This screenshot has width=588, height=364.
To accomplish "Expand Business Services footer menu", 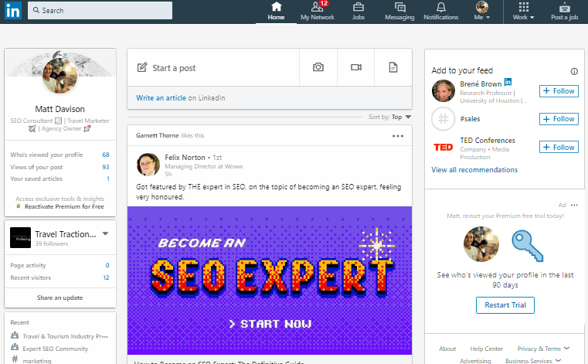I will [533, 361].
